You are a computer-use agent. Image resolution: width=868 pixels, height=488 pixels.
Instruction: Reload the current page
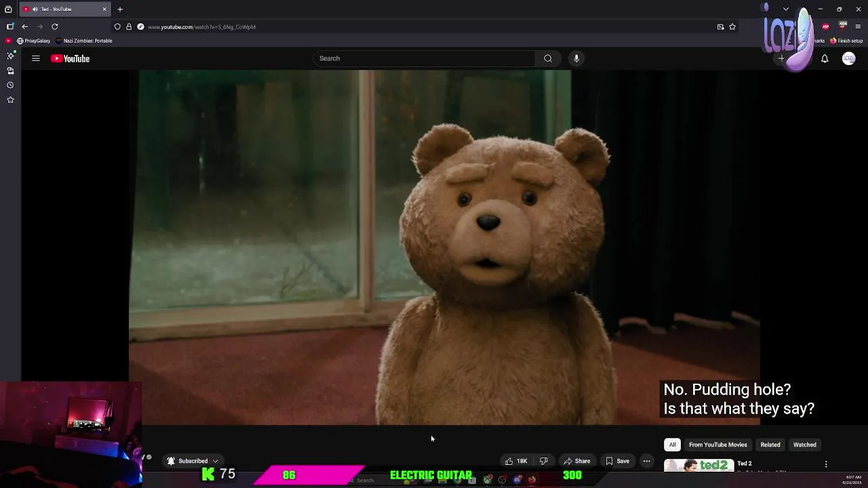55,26
